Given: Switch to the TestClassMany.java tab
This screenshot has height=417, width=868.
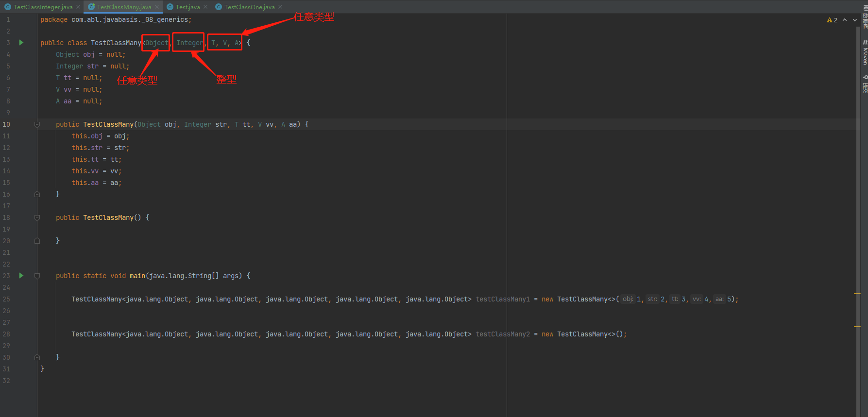Looking at the screenshot, I should (124, 7).
